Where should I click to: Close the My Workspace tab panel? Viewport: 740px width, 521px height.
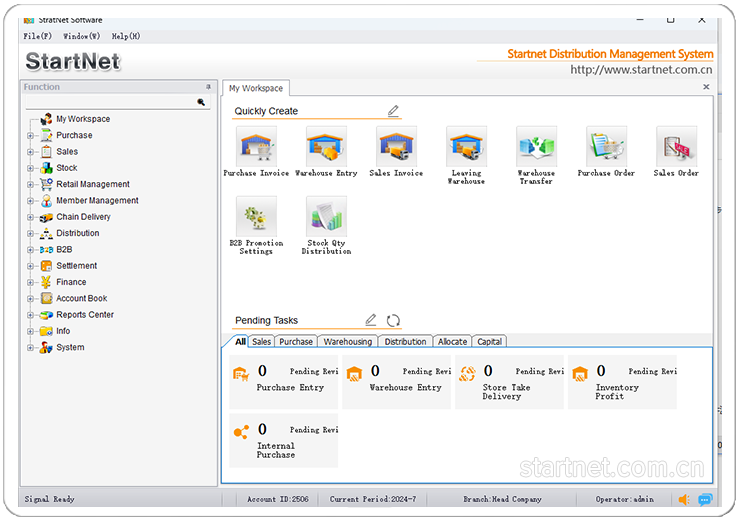point(706,87)
